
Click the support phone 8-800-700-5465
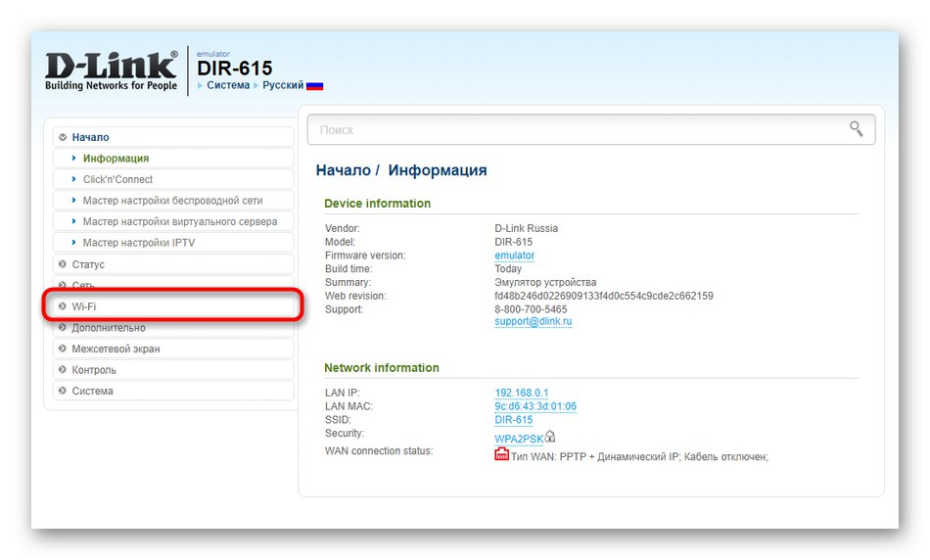pyautogui.click(x=531, y=309)
